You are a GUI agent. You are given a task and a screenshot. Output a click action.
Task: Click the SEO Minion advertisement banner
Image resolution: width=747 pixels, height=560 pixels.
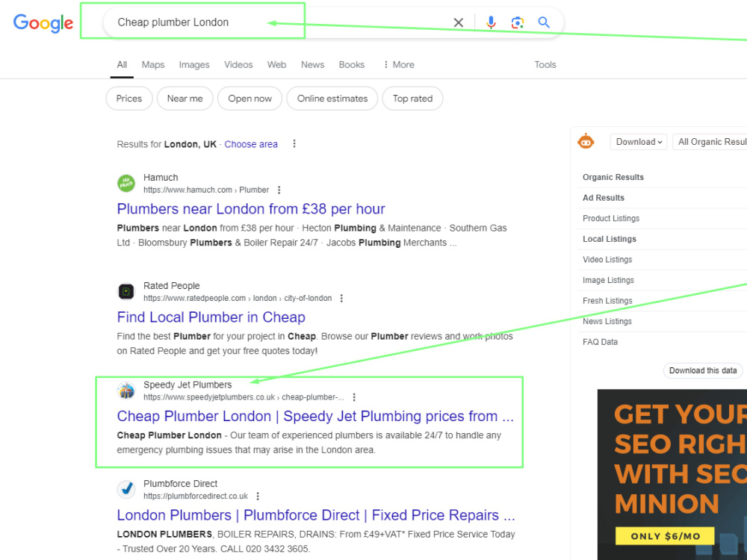(672, 474)
